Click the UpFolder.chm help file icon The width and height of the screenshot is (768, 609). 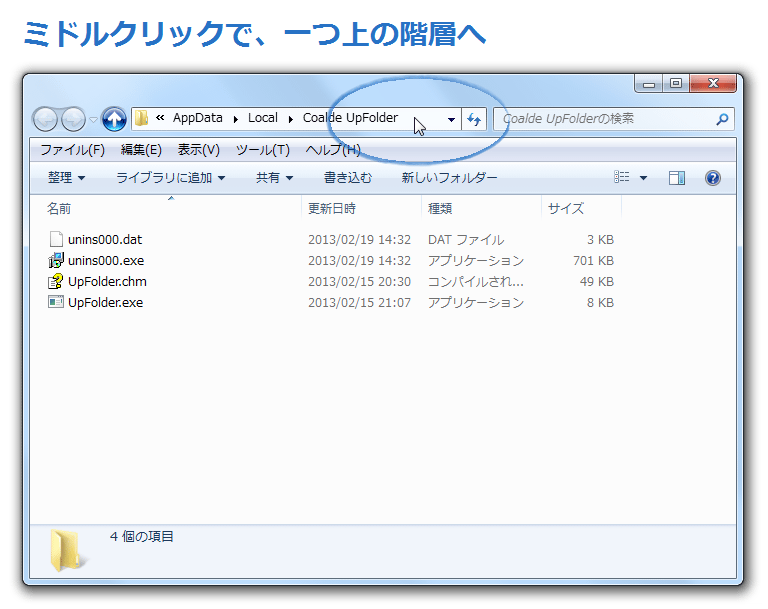[56, 281]
